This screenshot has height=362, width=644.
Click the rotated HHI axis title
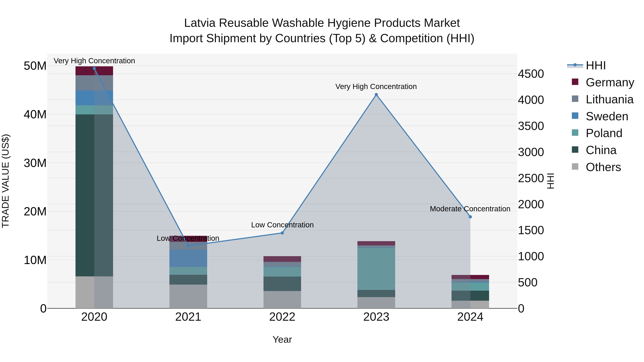(x=550, y=181)
